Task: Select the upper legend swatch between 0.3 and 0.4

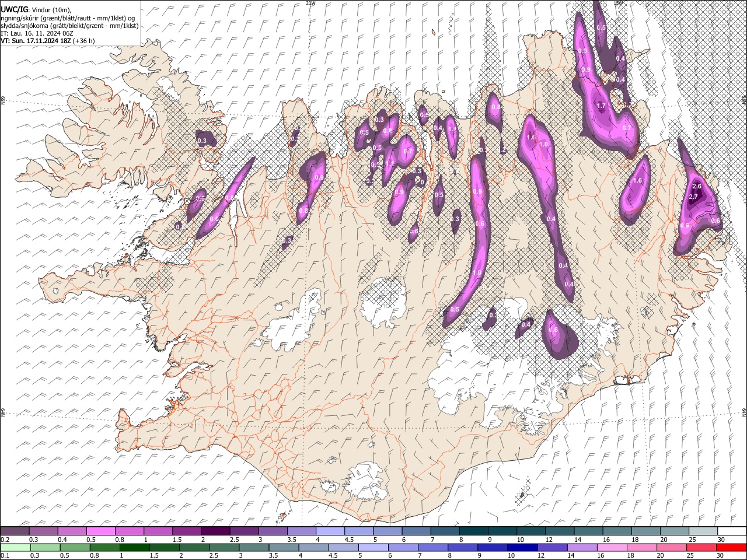Action: pyautogui.click(x=43, y=531)
